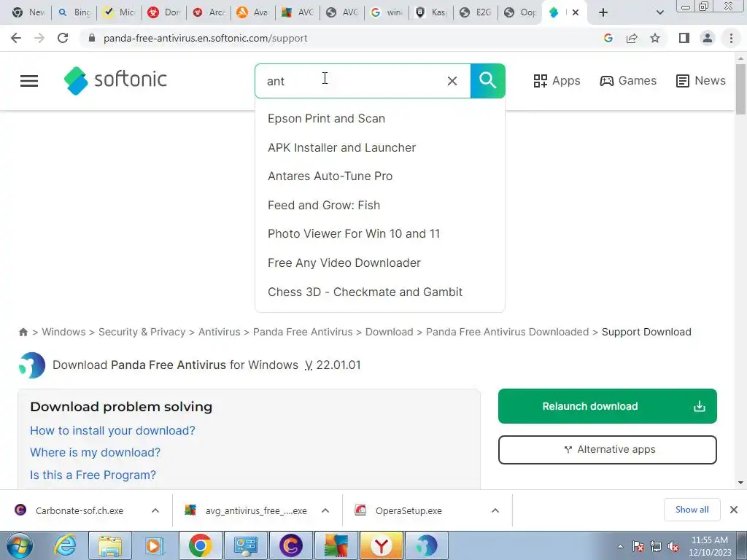Screen dimensions: 747x560
Task: Open How to install your download?
Action: coord(112,430)
